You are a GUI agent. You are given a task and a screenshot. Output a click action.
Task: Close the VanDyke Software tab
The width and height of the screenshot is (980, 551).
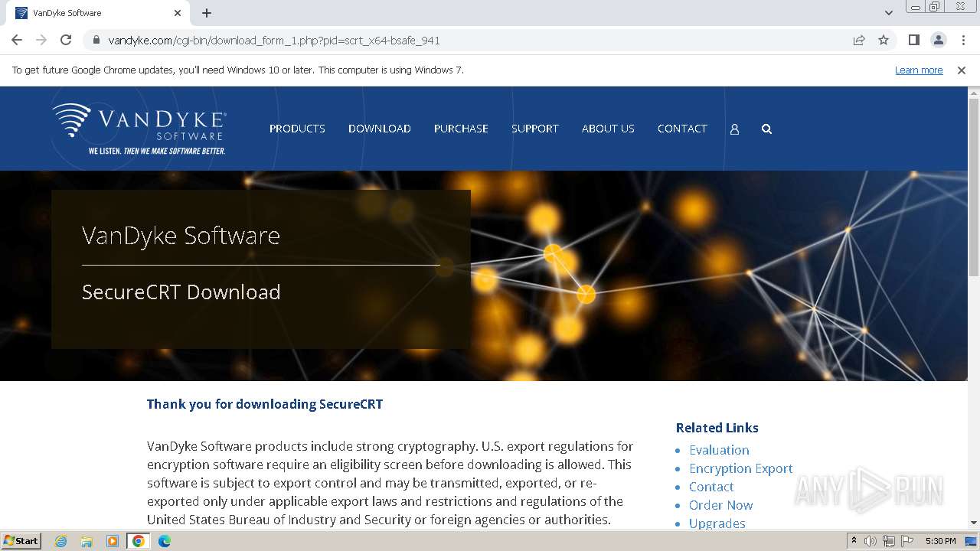coord(178,13)
